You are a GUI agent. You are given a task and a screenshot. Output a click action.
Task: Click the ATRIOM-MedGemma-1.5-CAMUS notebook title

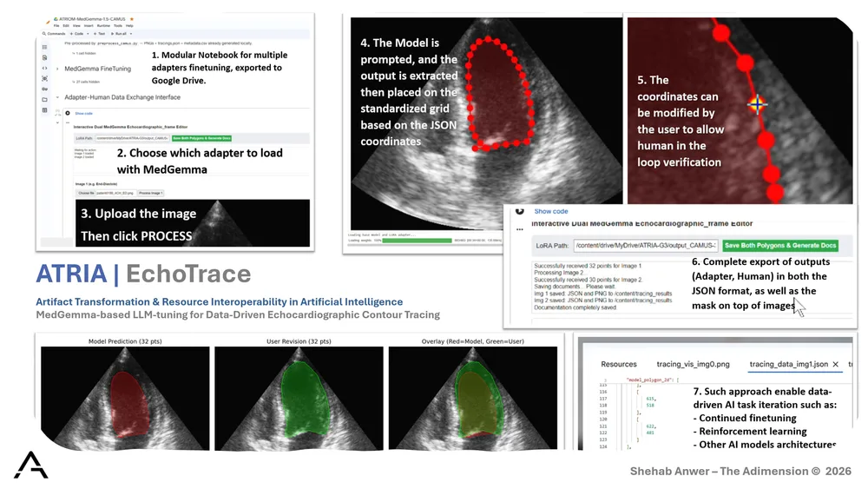pyautogui.click(x=92, y=19)
